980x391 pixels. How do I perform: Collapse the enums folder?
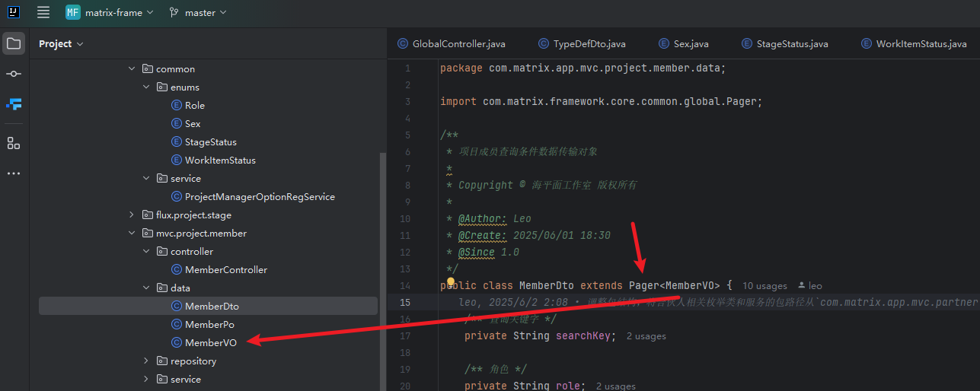pos(147,87)
